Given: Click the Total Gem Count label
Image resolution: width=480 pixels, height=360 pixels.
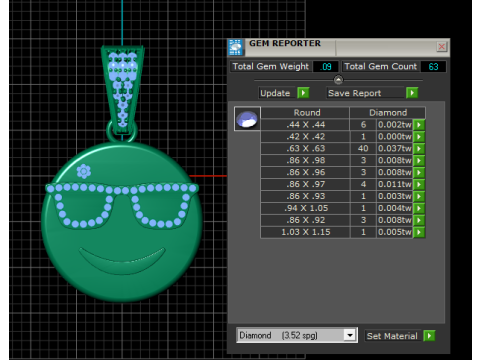Looking at the screenshot, I should tap(381, 67).
